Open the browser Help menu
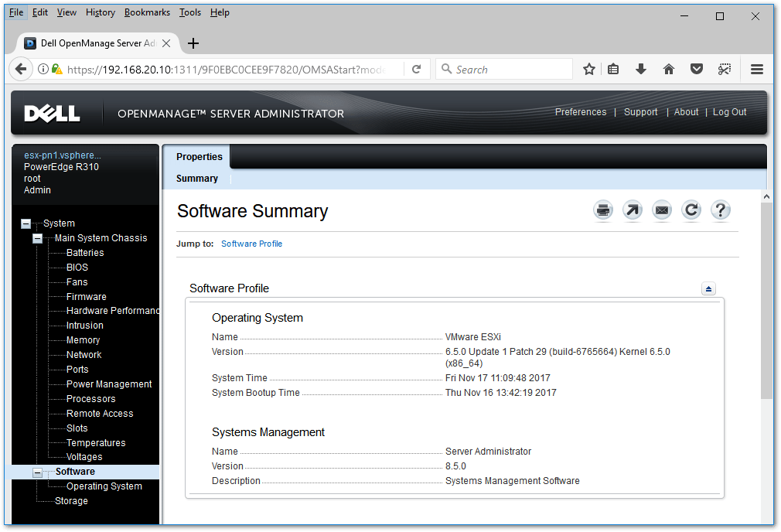 tap(220, 12)
